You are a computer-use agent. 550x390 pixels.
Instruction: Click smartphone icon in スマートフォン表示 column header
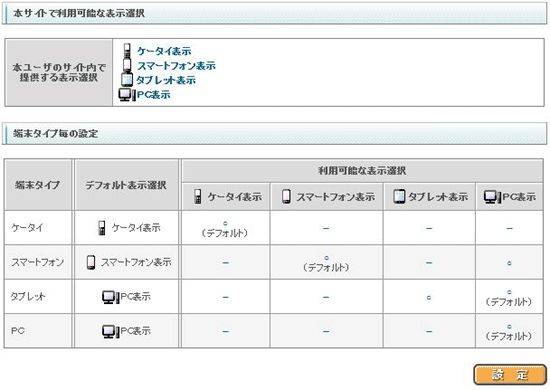[x=286, y=196]
